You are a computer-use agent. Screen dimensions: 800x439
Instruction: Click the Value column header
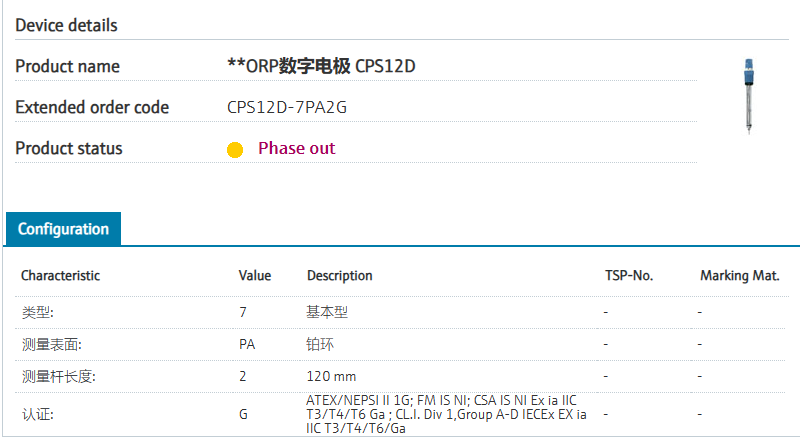coord(255,276)
